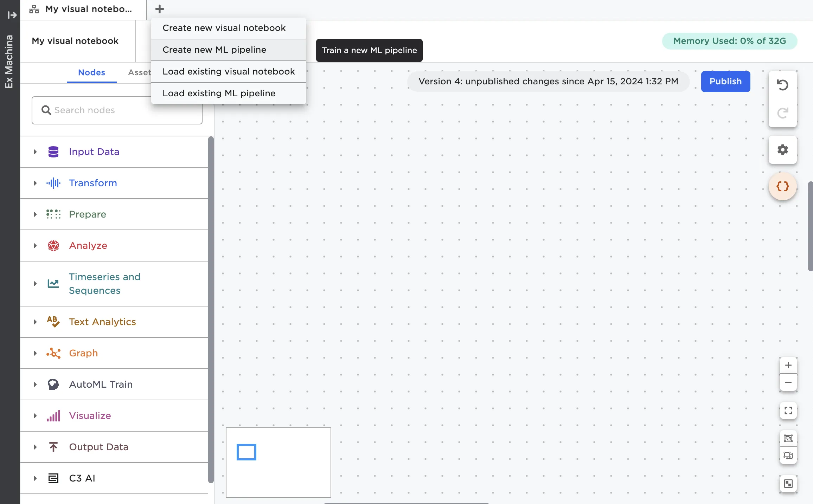Click the plus icon to add a tab

coord(159,9)
